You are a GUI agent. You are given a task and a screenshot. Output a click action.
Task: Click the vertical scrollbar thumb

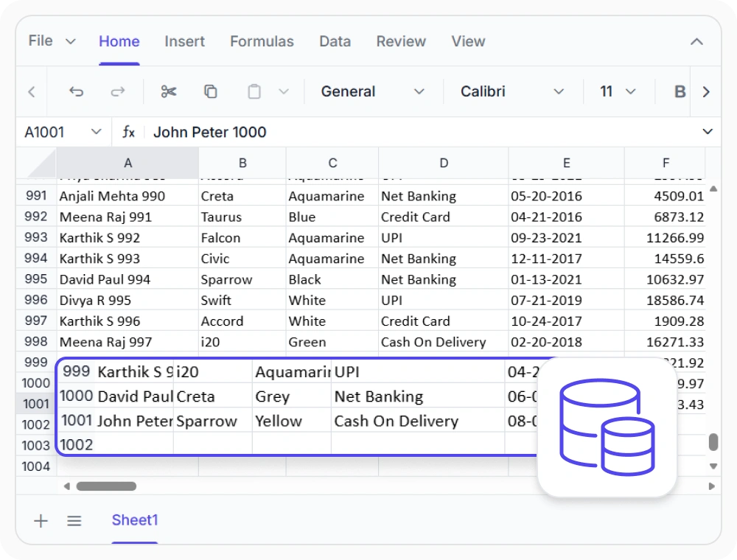coord(713,442)
